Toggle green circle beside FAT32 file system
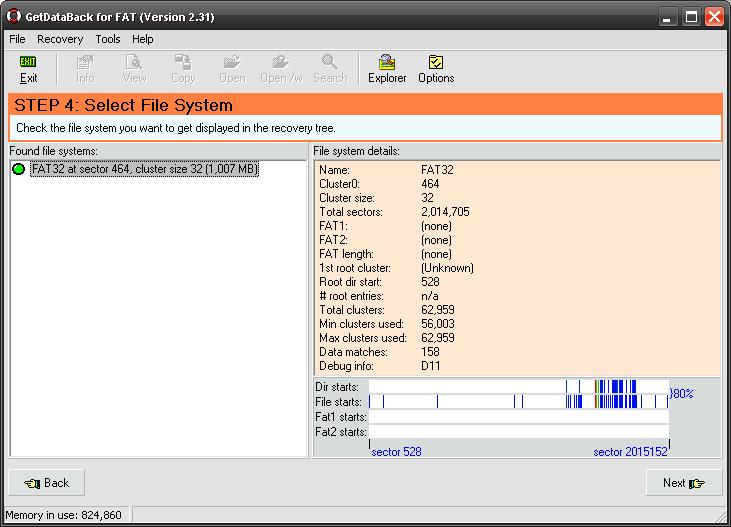Viewport: 731px width, 527px height. coord(19,169)
